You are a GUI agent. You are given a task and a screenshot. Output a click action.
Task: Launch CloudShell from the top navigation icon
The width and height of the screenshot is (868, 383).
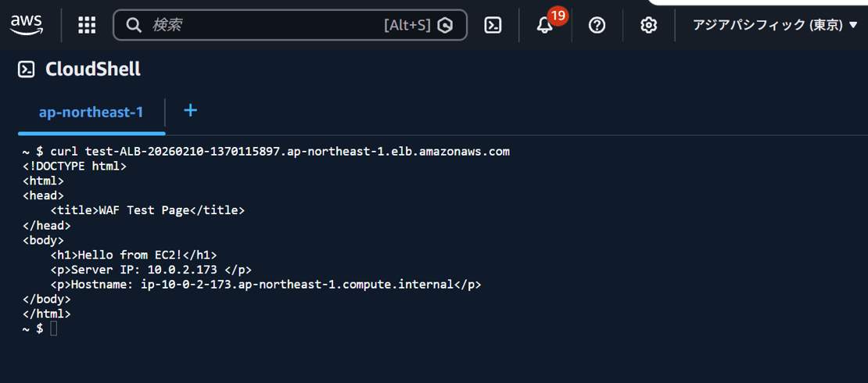[493, 25]
